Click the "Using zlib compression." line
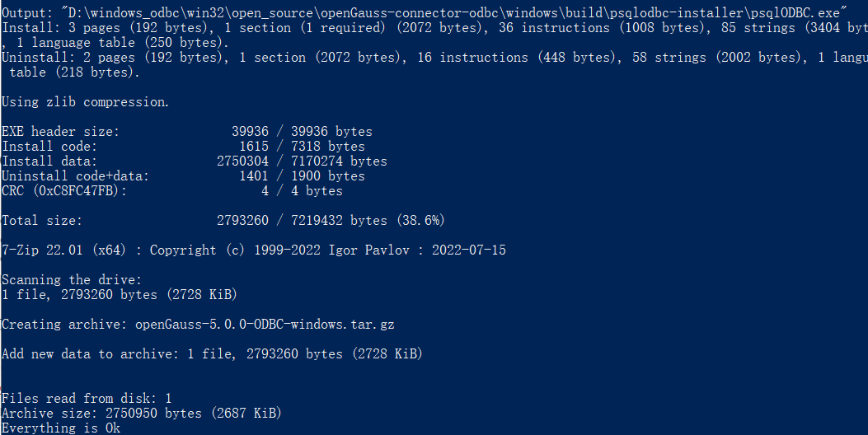This screenshot has height=435, width=868. click(85, 102)
